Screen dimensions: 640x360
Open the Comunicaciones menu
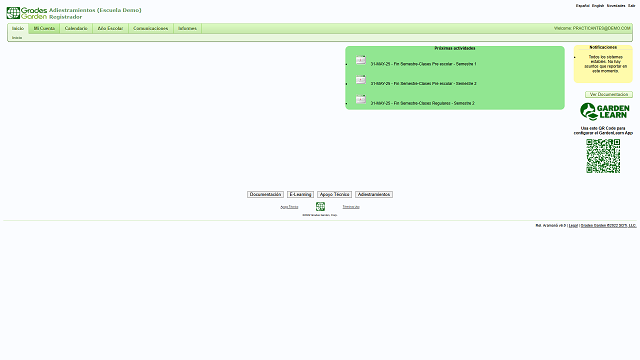[x=151, y=29]
